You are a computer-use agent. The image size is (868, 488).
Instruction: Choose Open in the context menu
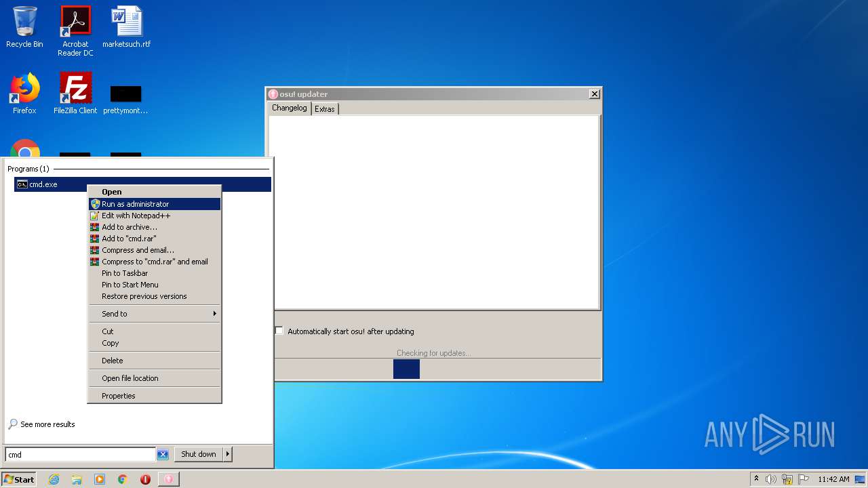155,192
